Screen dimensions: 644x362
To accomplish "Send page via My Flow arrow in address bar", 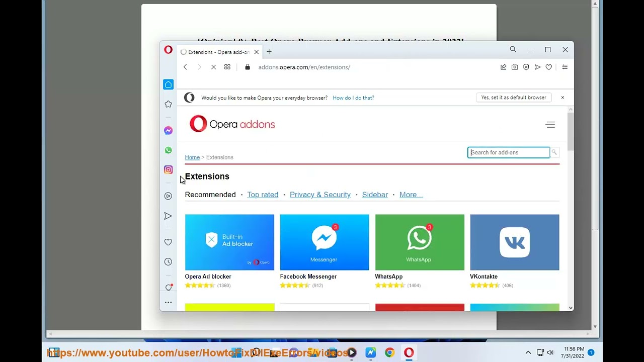I will (538, 67).
